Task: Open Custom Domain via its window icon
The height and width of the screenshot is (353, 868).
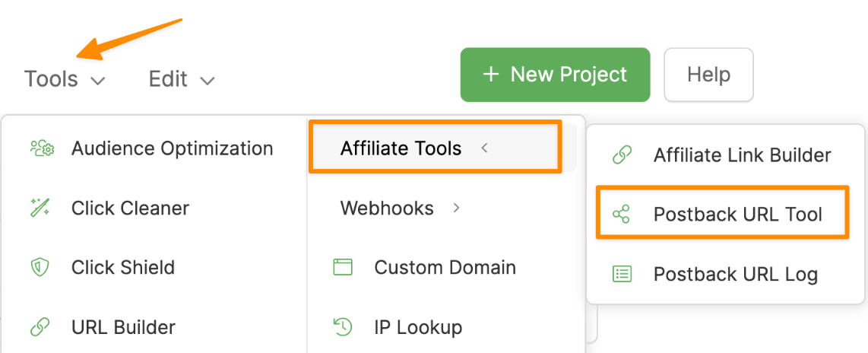Action: (x=343, y=268)
